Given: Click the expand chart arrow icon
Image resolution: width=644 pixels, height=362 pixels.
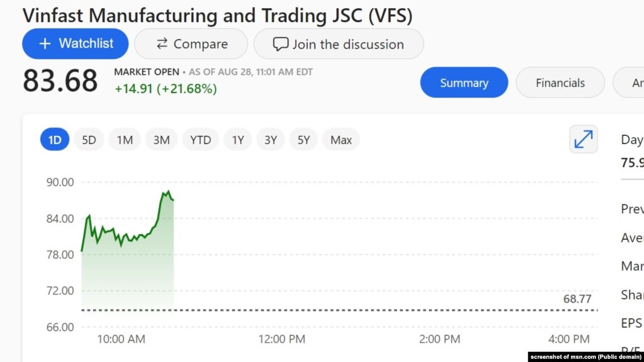Looking at the screenshot, I should click(584, 139).
